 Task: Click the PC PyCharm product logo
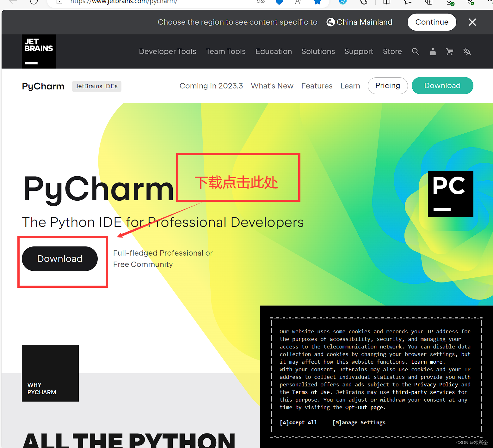tap(450, 194)
